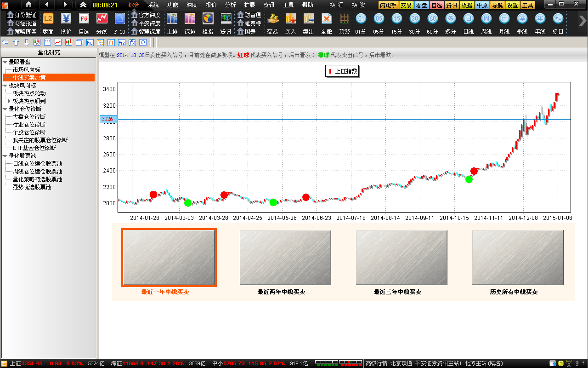Switch to the 30分 period
Image resolution: width=588 pixels, height=368 pixels.
coord(415,18)
